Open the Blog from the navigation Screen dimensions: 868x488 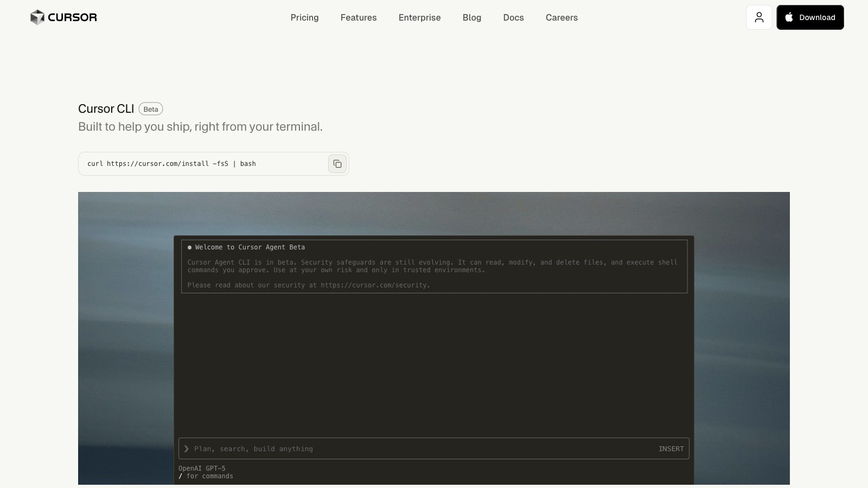(471, 17)
